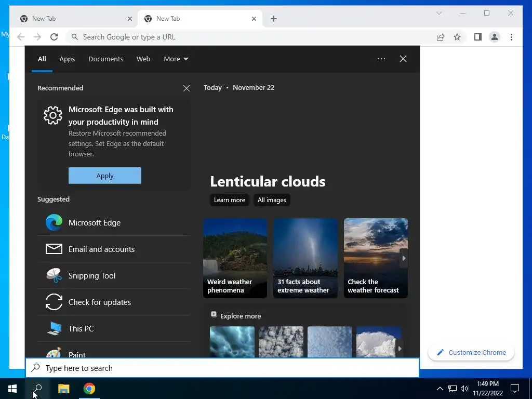Open the notification center icon
Viewport: 532px width, 399px height.
coord(515,389)
